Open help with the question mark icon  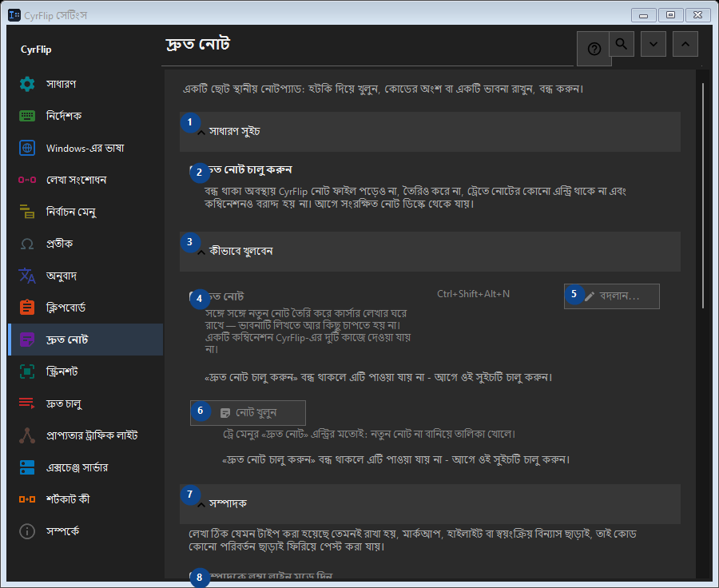point(594,49)
